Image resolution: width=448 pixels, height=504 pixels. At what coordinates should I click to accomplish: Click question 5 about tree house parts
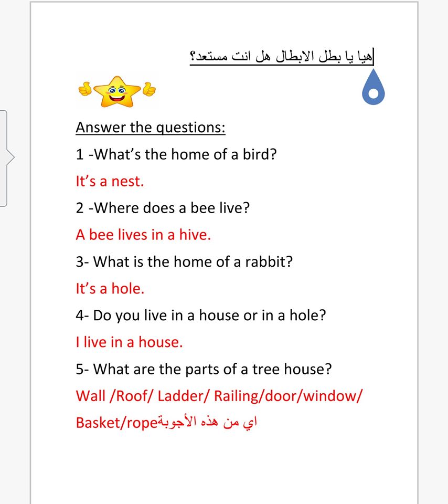click(x=204, y=370)
